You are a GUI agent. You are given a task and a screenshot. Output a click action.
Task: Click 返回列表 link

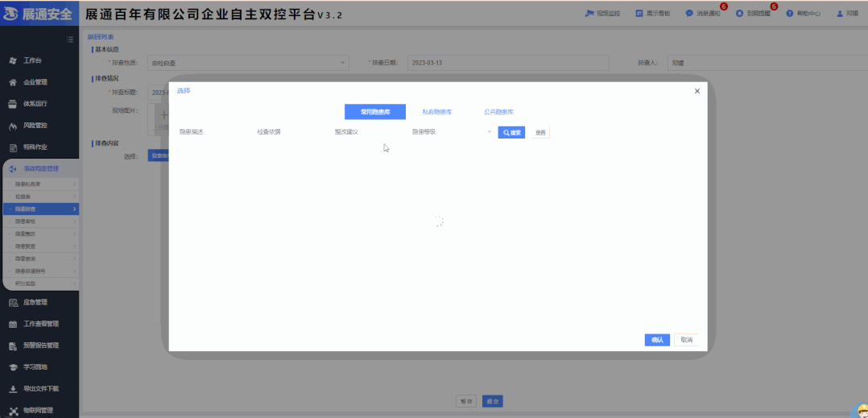[x=101, y=37]
